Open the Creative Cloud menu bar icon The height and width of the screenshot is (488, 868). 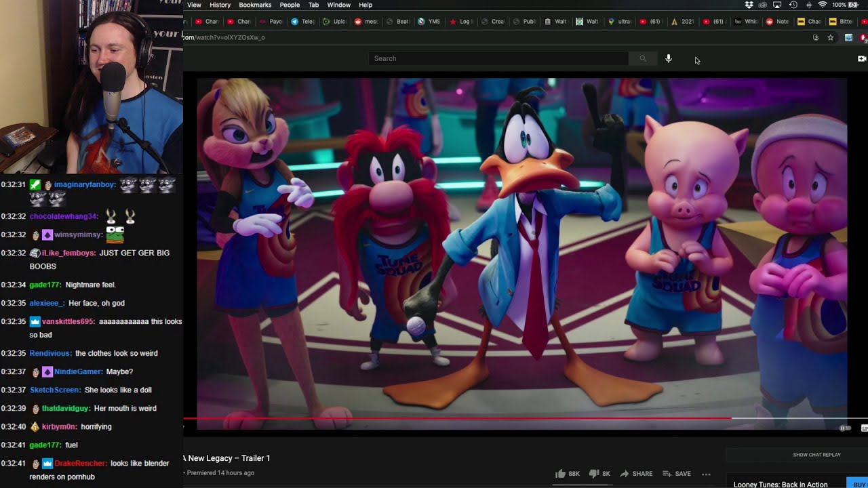(763, 5)
